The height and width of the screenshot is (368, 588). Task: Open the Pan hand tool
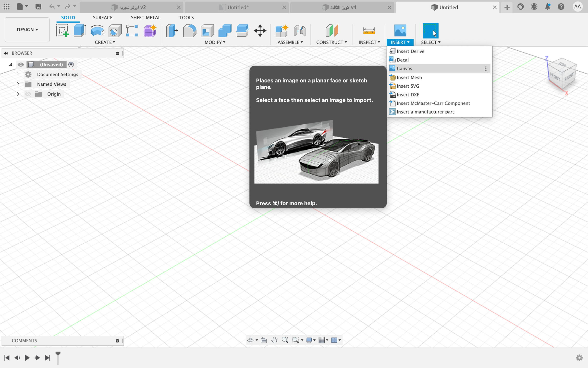pyautogui.click(x=274, y=340)
